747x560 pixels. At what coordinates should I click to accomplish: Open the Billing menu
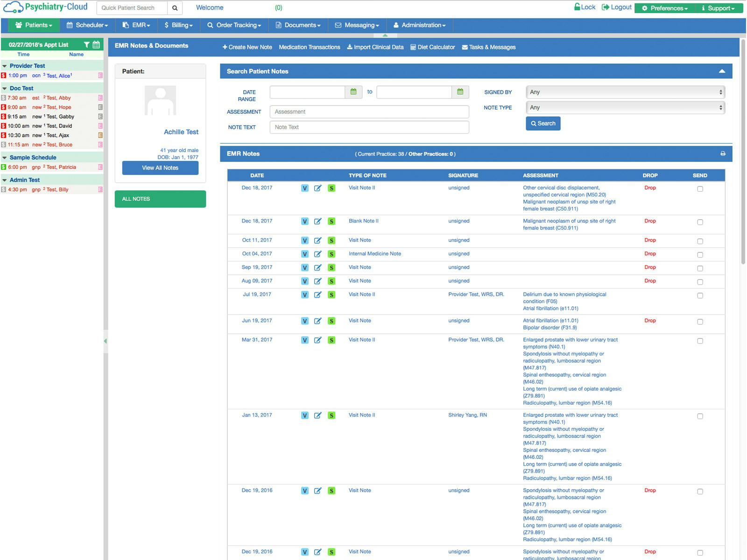pyautogui.click(x=178, y=25)
